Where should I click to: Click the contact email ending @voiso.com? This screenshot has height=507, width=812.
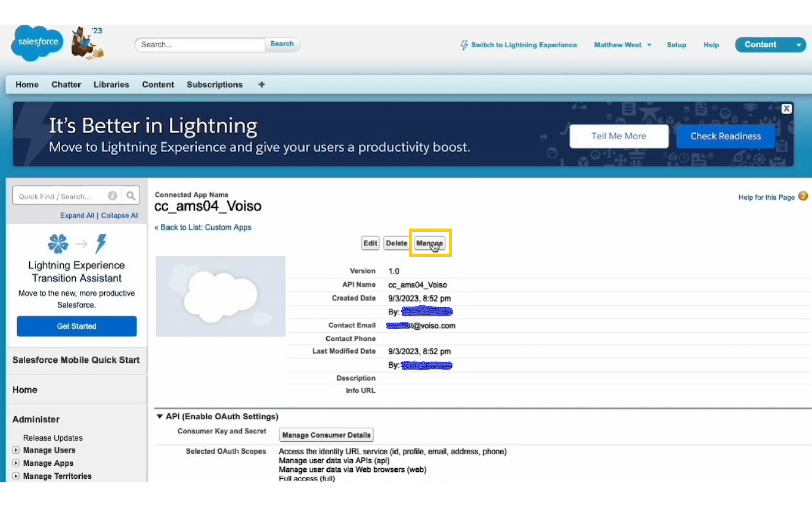[421, 326]
